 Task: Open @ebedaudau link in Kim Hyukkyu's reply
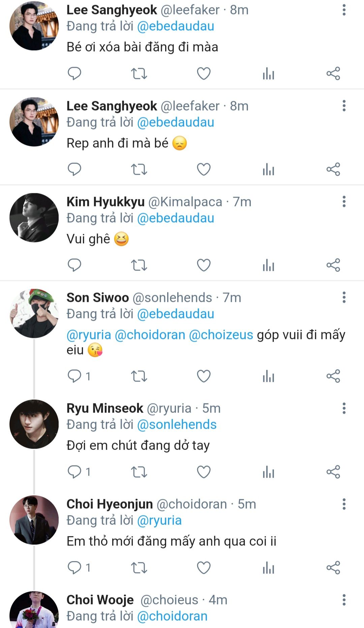coord(176,218)
